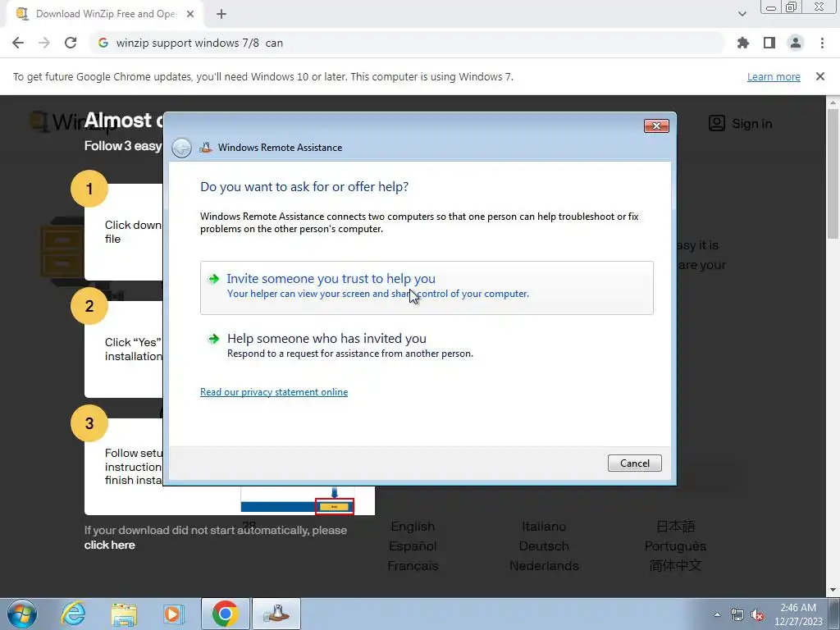Open network status tray icon

[737, 614]
